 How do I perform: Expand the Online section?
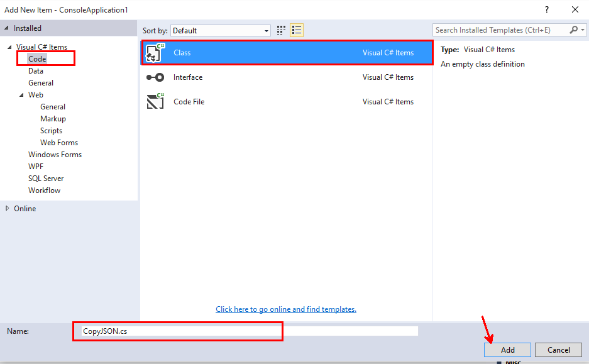point(7,209)
